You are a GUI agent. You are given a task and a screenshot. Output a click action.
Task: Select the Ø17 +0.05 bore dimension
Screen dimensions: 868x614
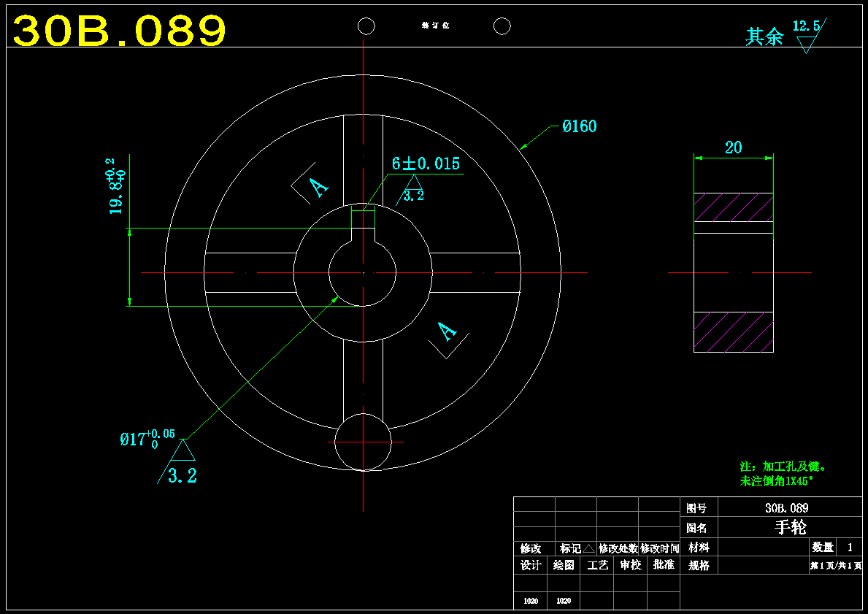click(147, 439)
